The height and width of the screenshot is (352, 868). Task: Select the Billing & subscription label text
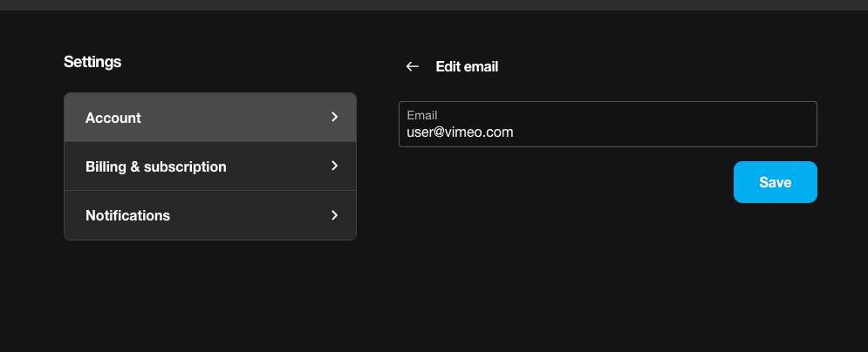point(155,167)
